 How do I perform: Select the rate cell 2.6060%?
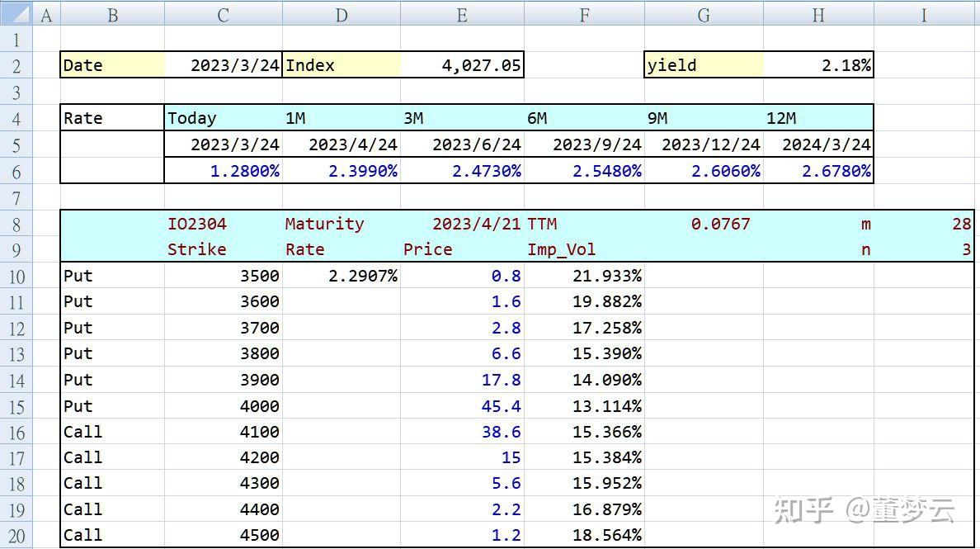click(704, 171)
